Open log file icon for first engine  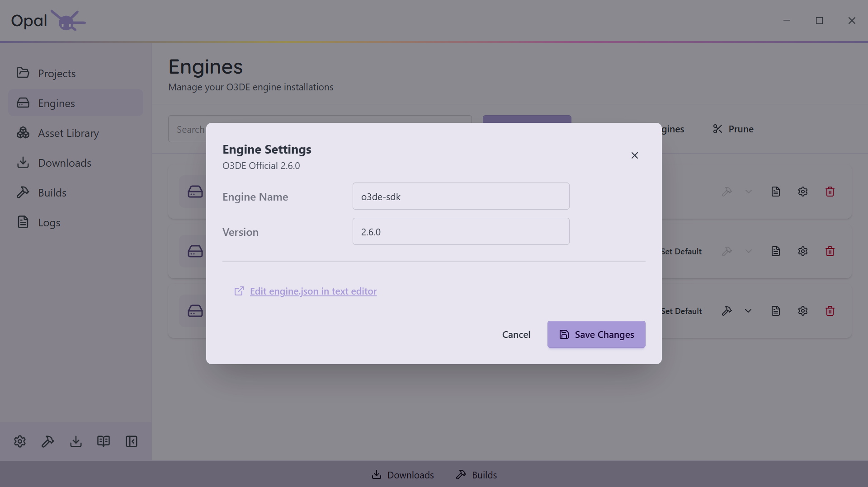pos(776,192)
